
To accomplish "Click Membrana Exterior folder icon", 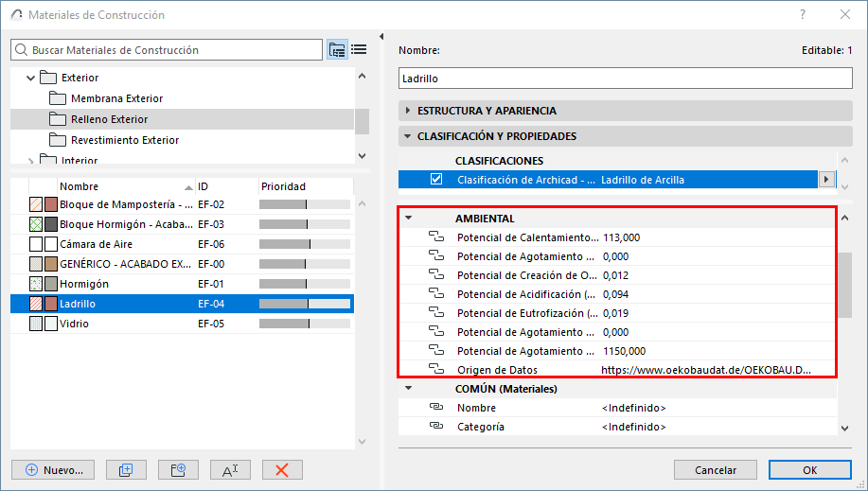I will [58, 98].
